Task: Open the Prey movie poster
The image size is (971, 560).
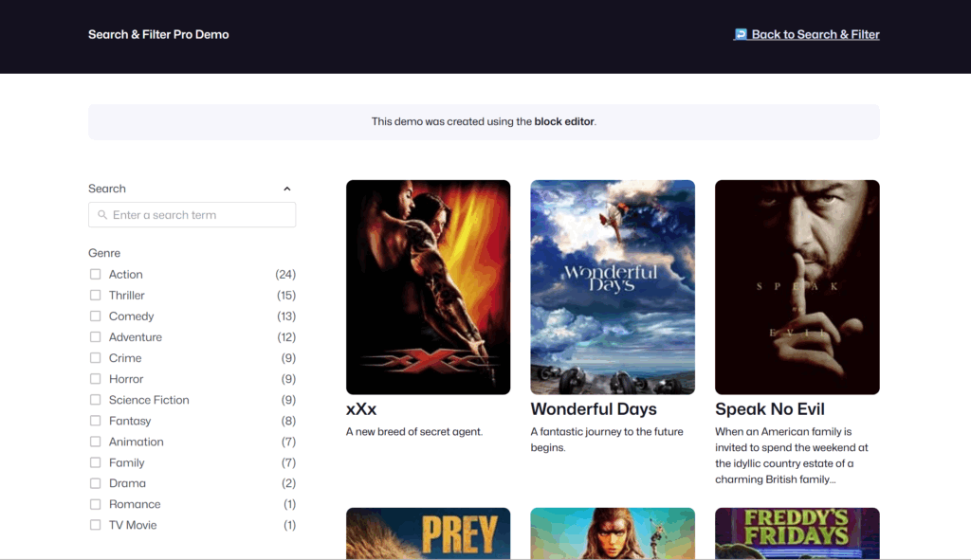Action: tap(428, 533)
